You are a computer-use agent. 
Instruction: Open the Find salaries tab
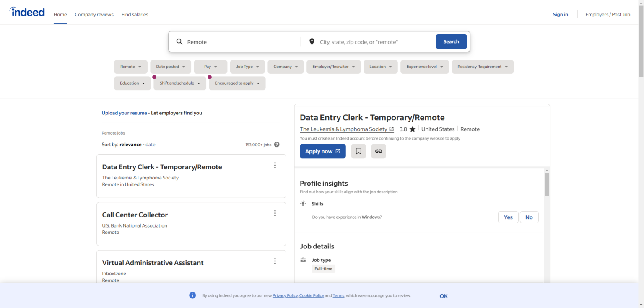pyautogui.click(x=135, y=14)
